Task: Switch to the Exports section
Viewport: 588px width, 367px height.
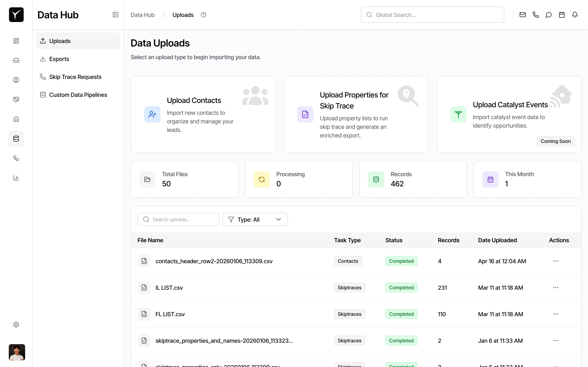Action: pos(59,59)
